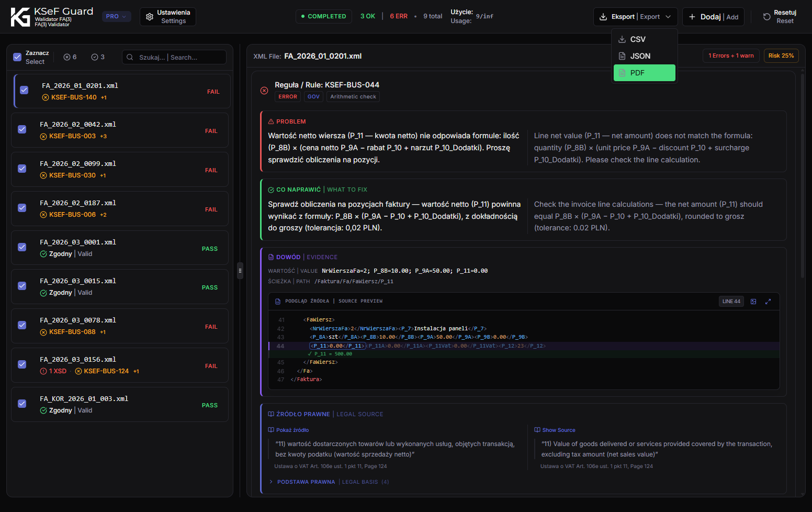812x512 pixels.
Task: Click the DOWÓD evidence document icon
Action: 271,257
